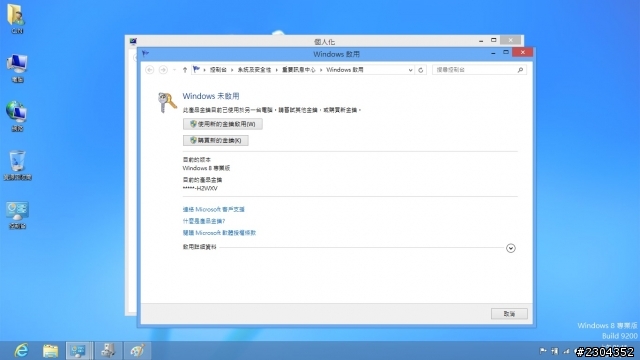Close the Windows activation window

coord(523,52)
